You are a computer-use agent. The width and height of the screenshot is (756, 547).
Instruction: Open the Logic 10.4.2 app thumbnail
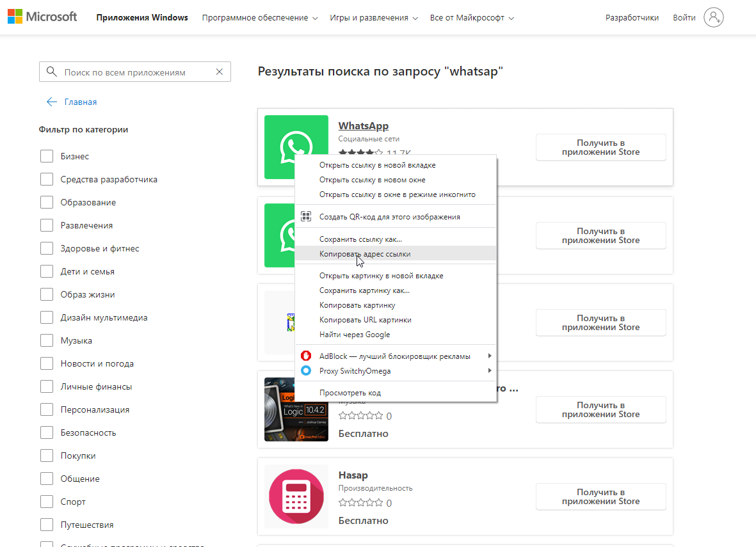pyautogui.click(x=296, y=409)
